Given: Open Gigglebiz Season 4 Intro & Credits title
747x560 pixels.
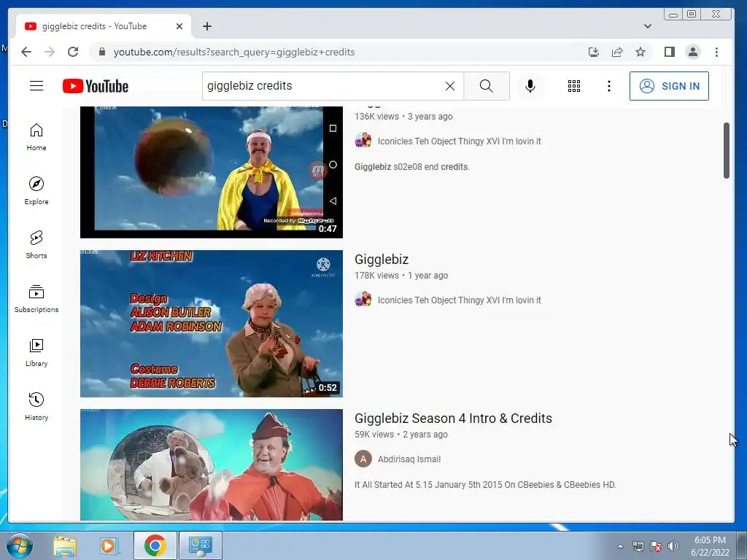Looking at the screenshot, I should 453,418.
